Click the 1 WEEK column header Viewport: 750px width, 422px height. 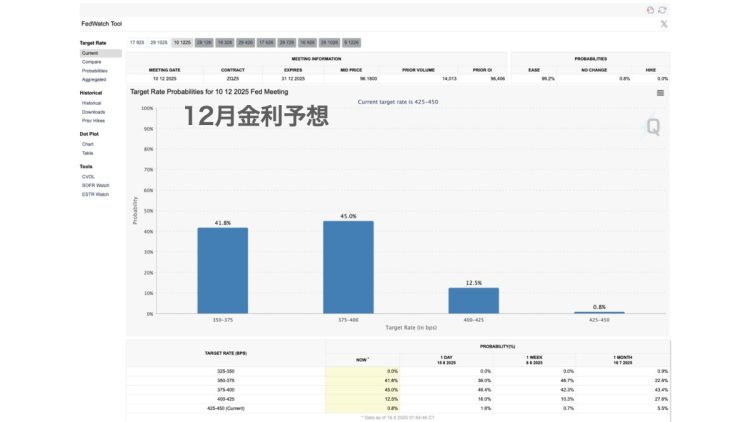534,360
